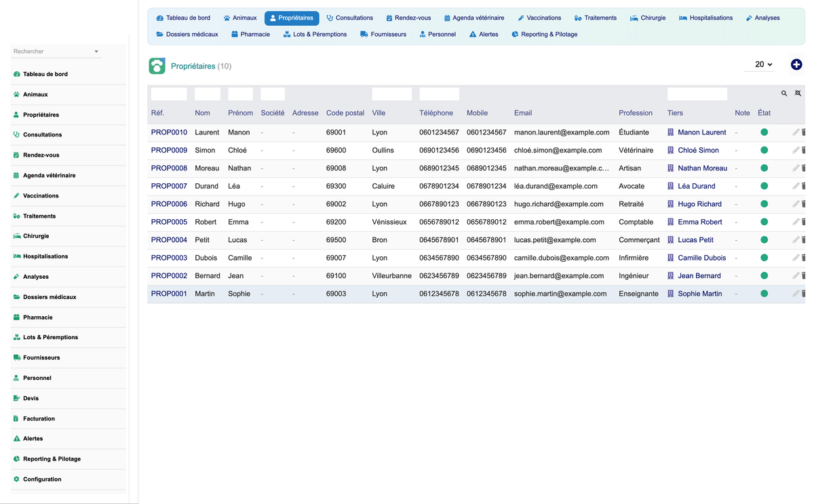814x504 pixels.
Task: Click the Vénissieux city cell
Action: [x=389, y=222]
